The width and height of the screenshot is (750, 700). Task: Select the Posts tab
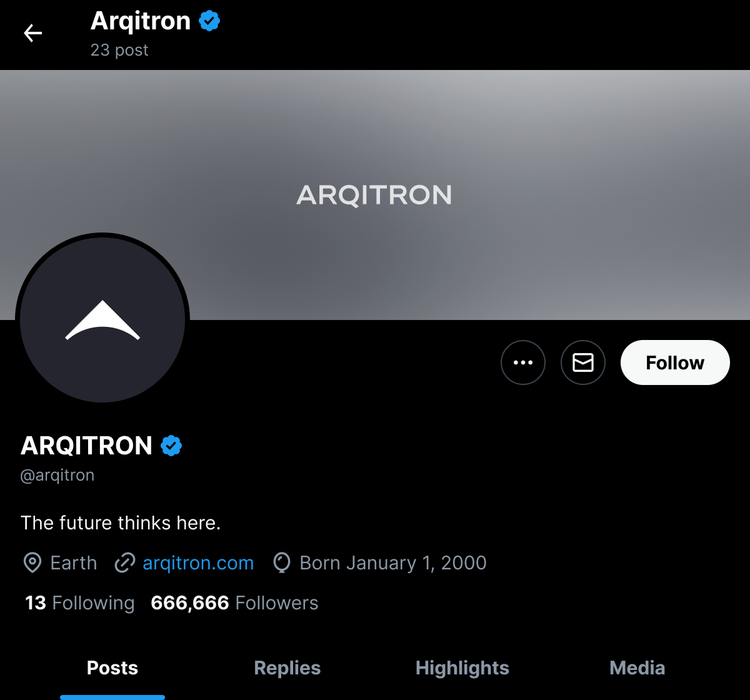[x=112, y=668]
